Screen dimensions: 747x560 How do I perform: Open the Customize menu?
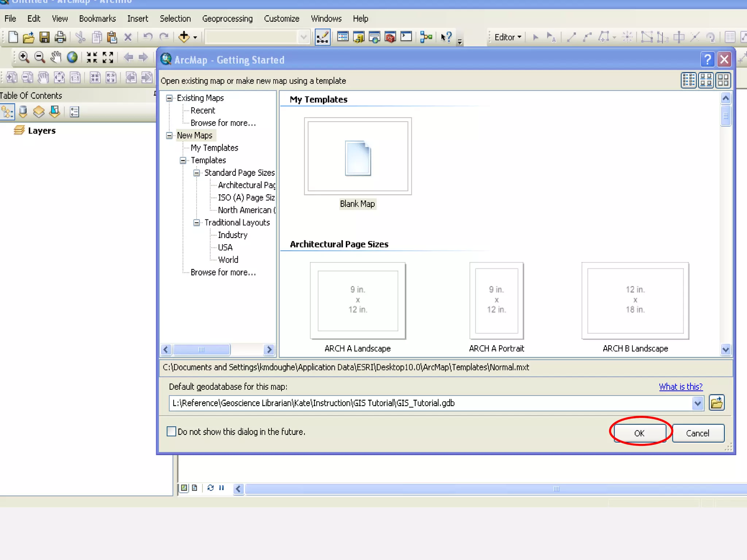pos(281,19)
